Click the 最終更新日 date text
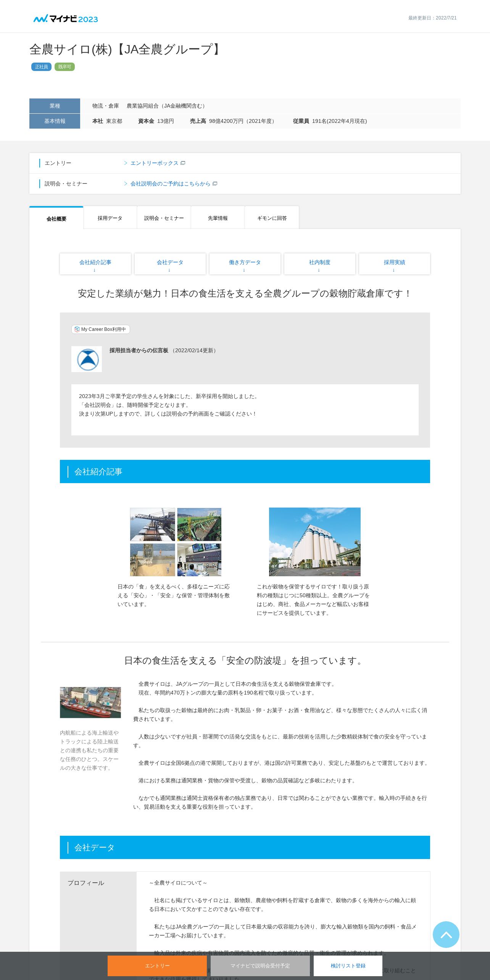The width and height of the screenshot is (490, 980). [x=432, y=18]
